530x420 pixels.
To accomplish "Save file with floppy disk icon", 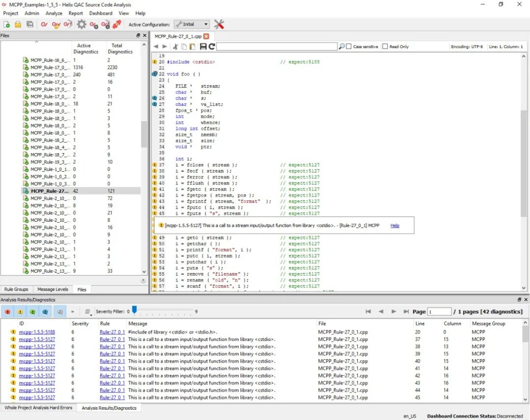I will [203, 47].
